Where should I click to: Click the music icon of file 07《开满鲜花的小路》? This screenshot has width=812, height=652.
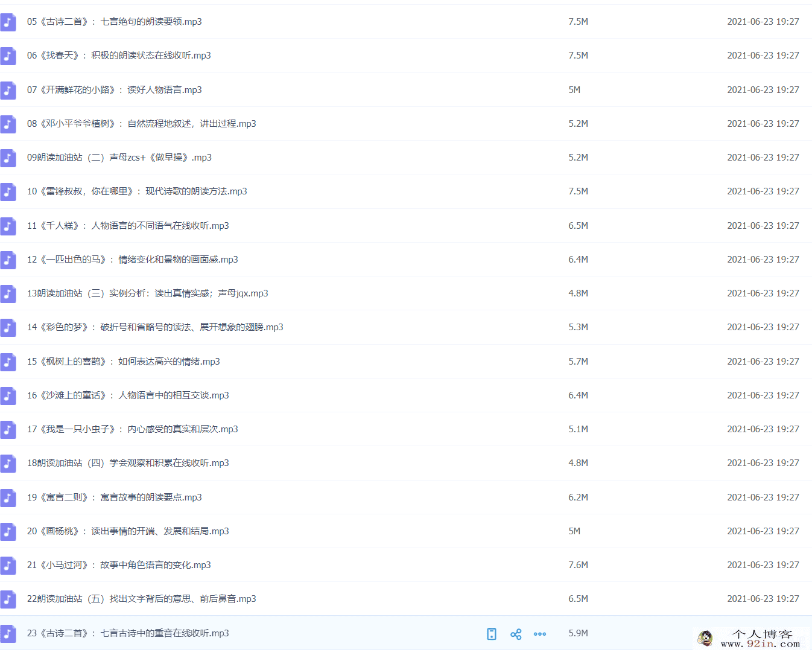[x=8, y=90]
